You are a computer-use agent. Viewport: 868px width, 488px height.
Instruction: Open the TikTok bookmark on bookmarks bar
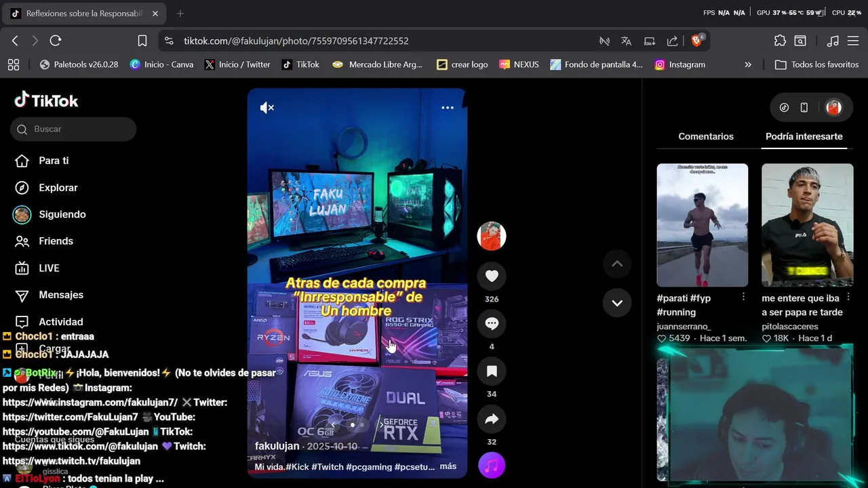click(x=300, y=64)
